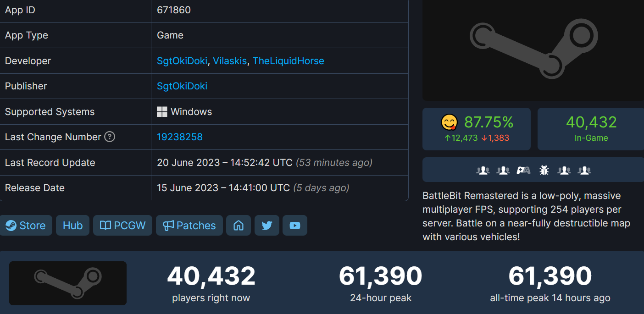This screenshot has width=644, height=314.
Task: Click the Vilaskis developer link
Action: [229, 61]
